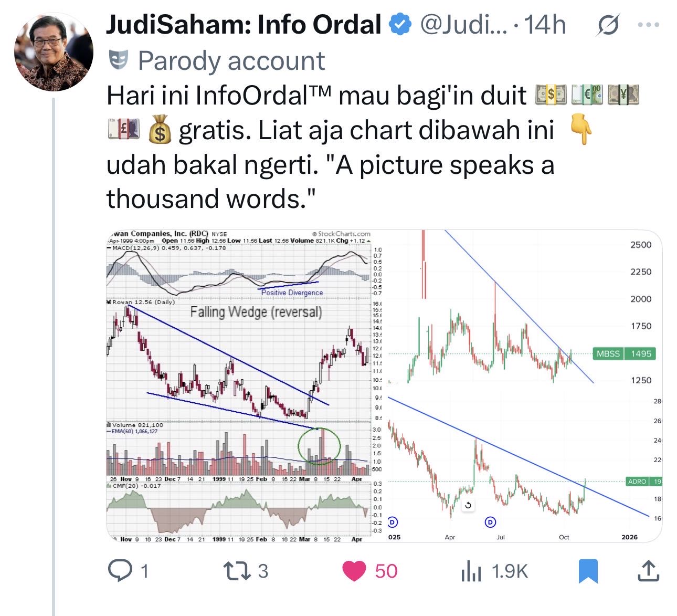Open JudiSaham: Info Ordal display name
677x616 pixels.
(244, 25)
